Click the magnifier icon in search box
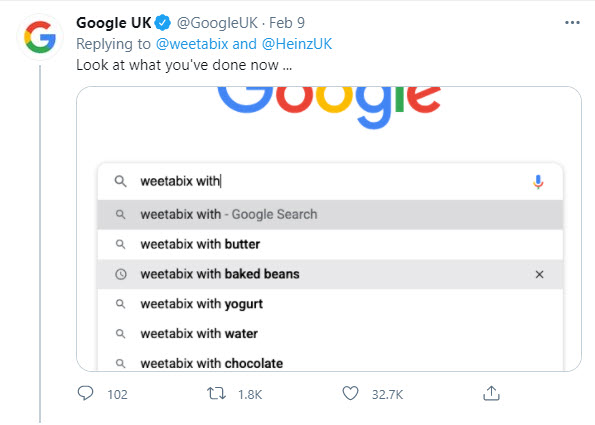 pos(120,181)
